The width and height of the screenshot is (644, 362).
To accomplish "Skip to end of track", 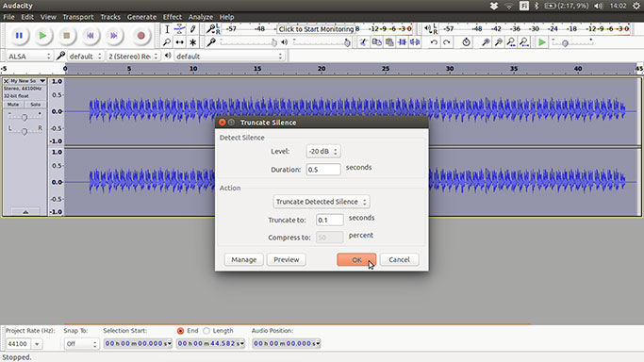I will pyautogui.click(x=114, y=36).
